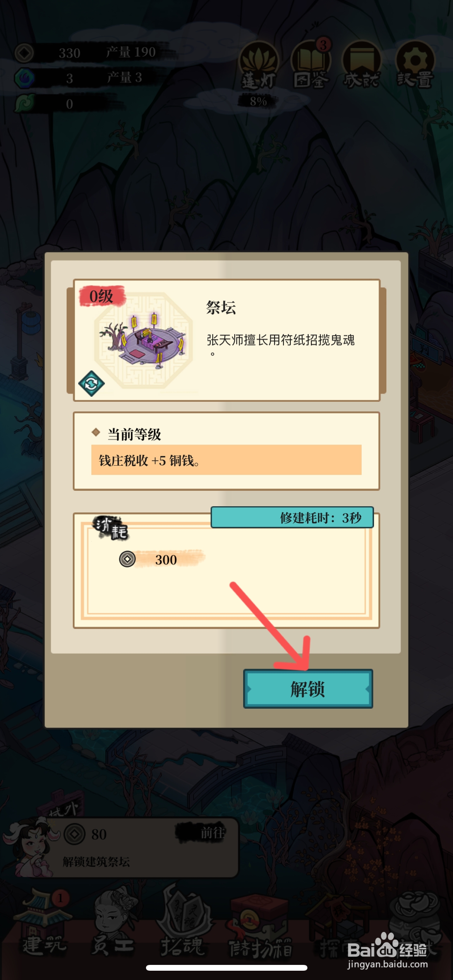Click the green swap icon on altar card
Image resolution: width=453 pixels, height=980 pixels.
[x=91, y=384]
